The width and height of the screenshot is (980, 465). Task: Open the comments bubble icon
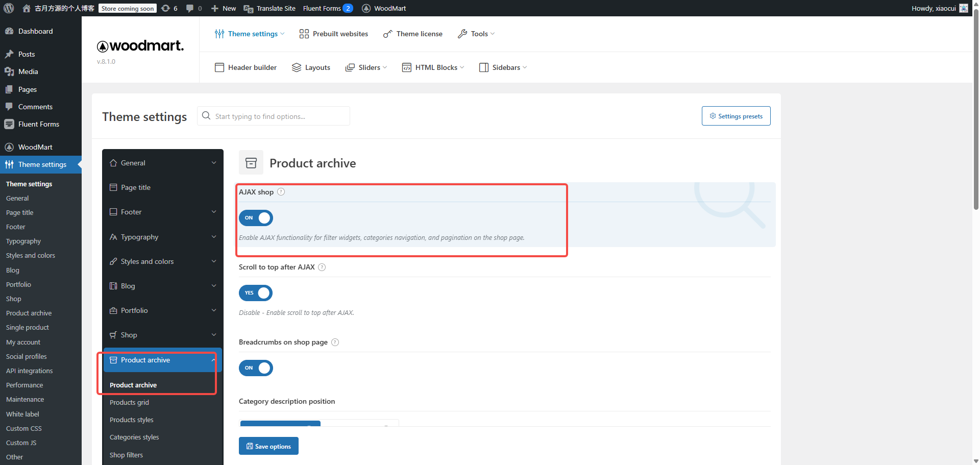(190, 8)
